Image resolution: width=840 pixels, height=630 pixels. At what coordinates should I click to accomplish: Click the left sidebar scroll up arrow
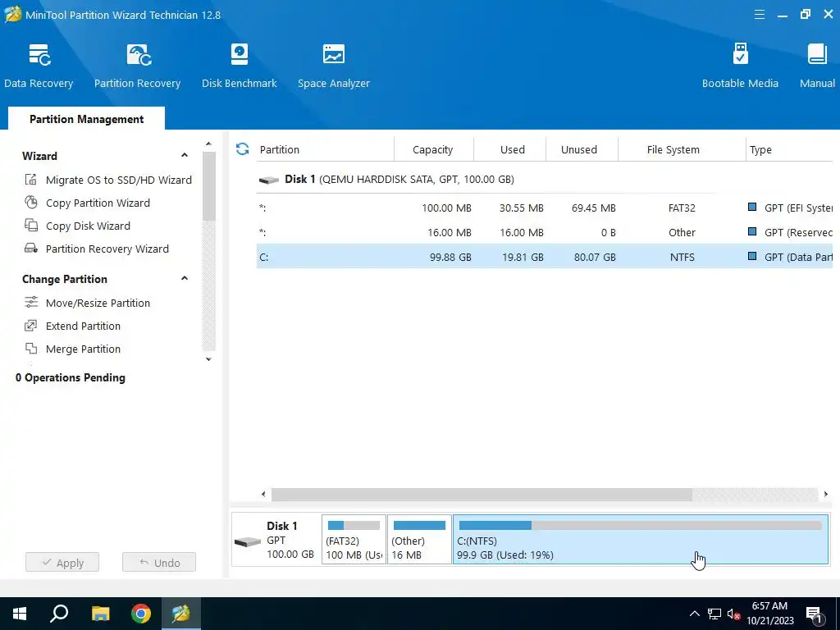coord(209,144)
